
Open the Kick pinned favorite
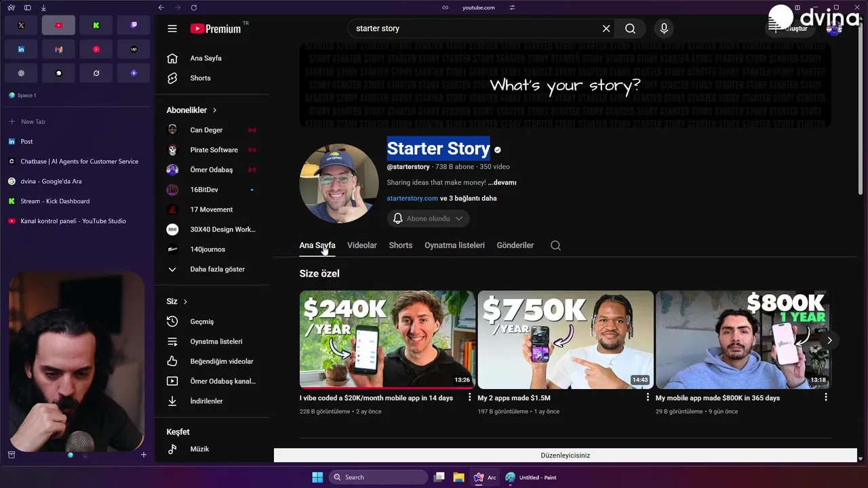(x=96, y=25)
